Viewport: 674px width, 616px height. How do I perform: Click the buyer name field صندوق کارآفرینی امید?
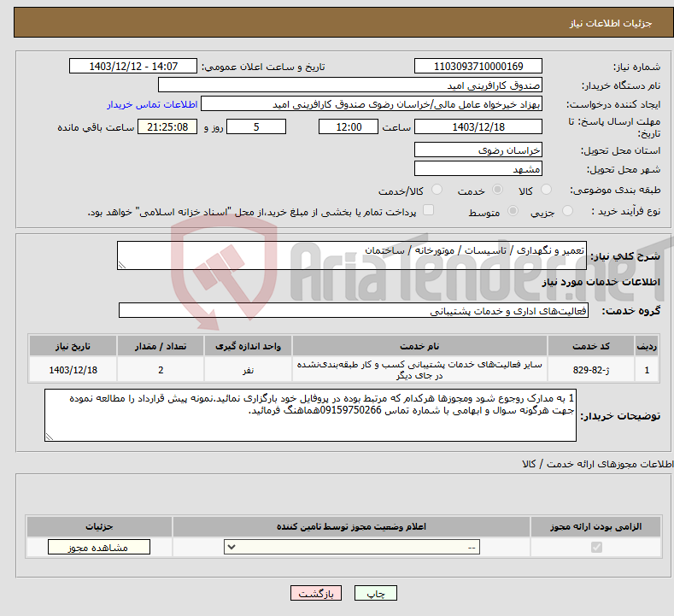tap(350, 85)
